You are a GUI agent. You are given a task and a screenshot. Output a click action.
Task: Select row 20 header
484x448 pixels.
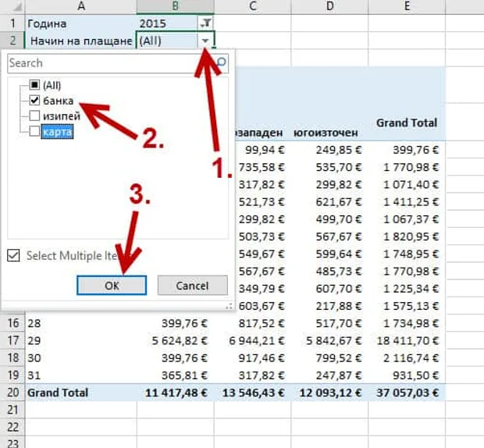[x=12, y=393]
